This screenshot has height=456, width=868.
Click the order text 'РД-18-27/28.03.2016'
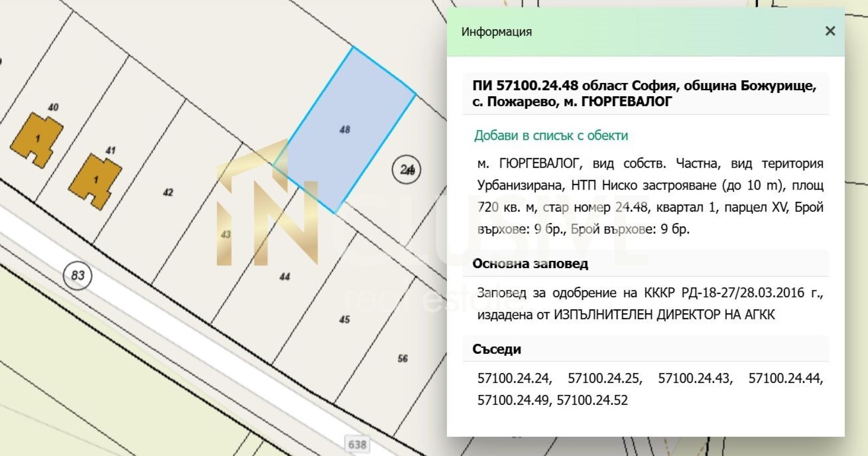pos(743,292)
